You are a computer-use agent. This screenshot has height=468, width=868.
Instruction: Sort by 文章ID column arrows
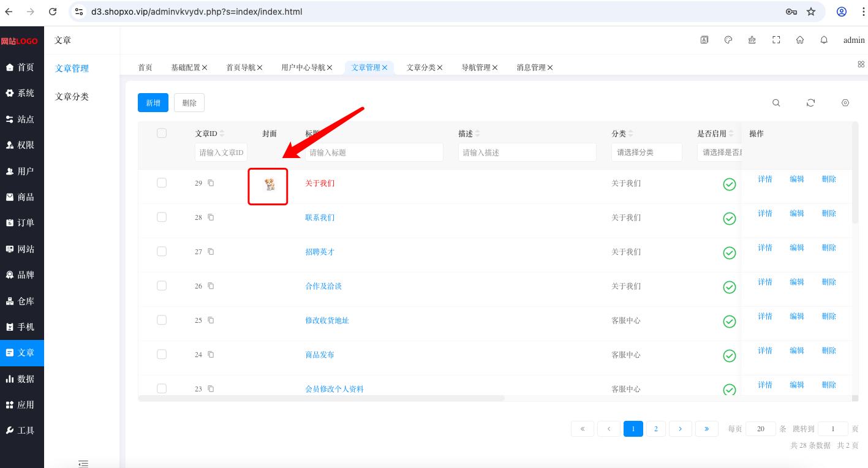click(x=222, y=134)
